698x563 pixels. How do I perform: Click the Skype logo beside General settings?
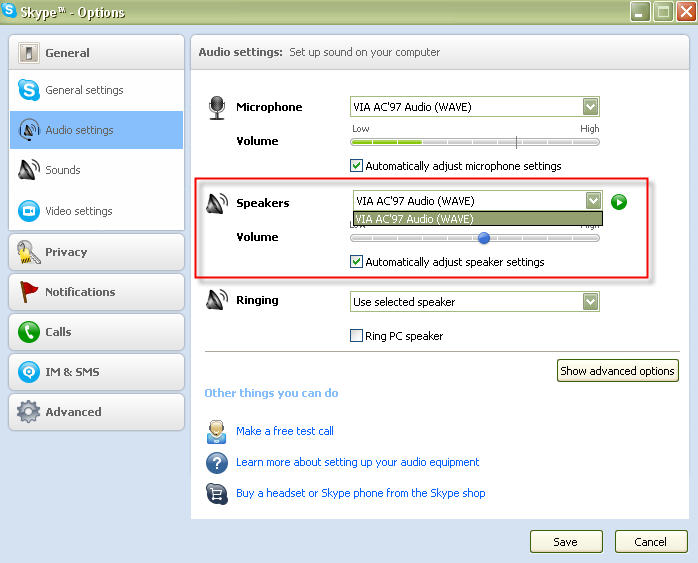(x=29, y=90)
